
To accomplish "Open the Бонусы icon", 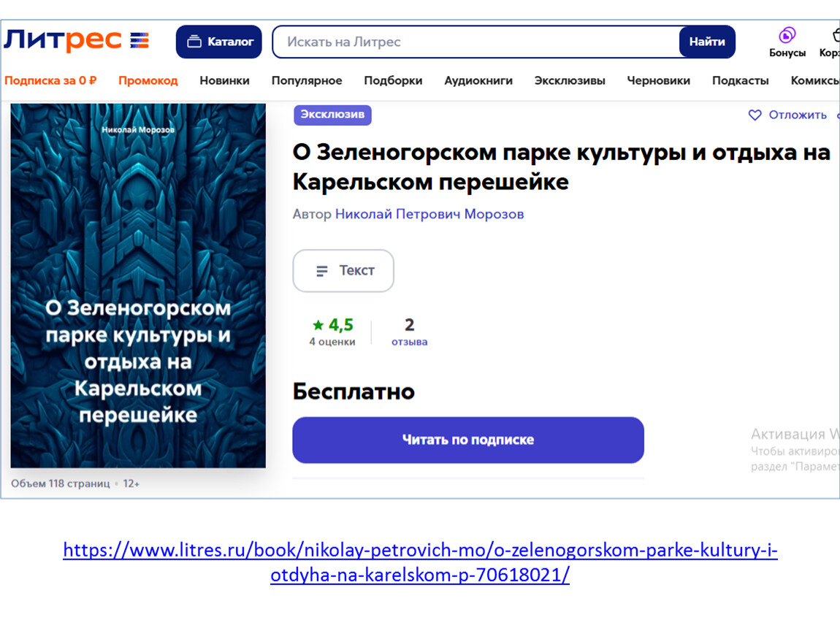I will (x=787, y=42).
